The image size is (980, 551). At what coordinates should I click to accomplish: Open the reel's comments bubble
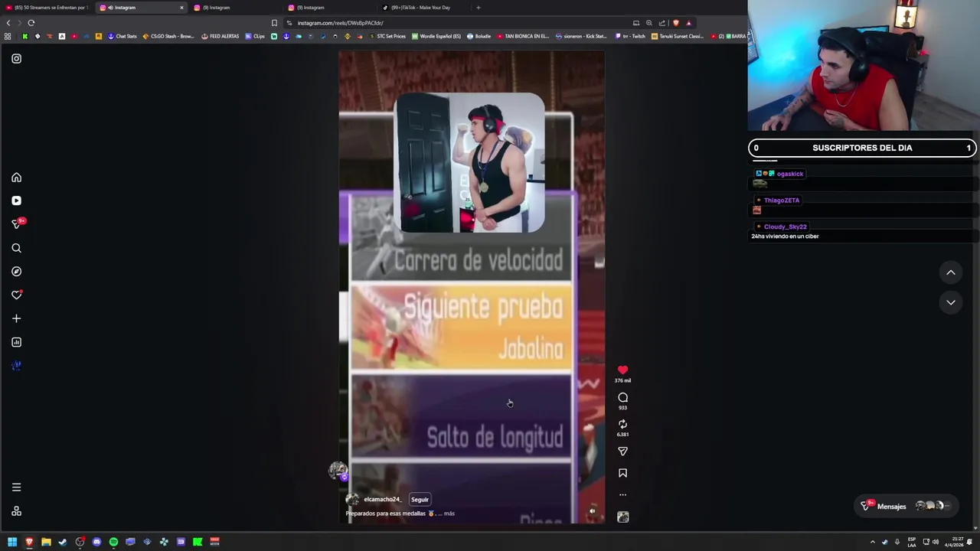tap(622, 398)
